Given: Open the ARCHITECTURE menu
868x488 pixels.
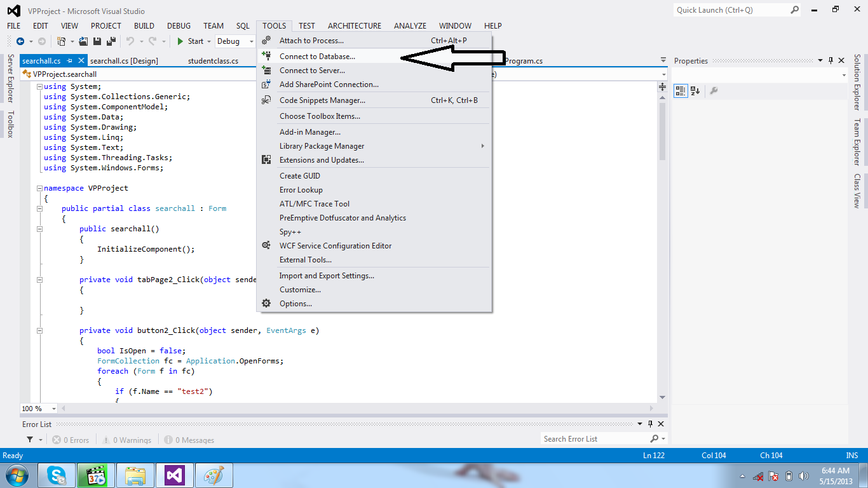Looking at the screenshot, I should tap(354, 25).
